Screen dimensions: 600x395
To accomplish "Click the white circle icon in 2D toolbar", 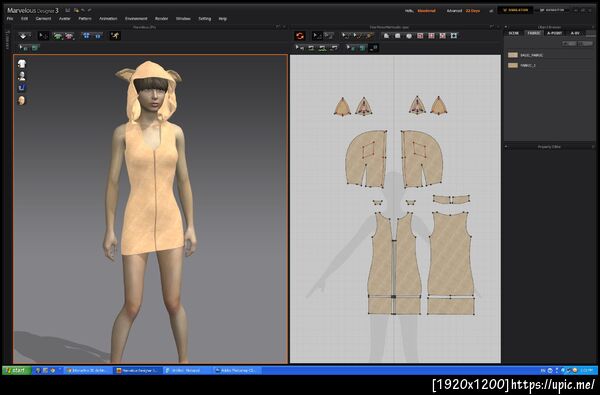I will (409, 36).
